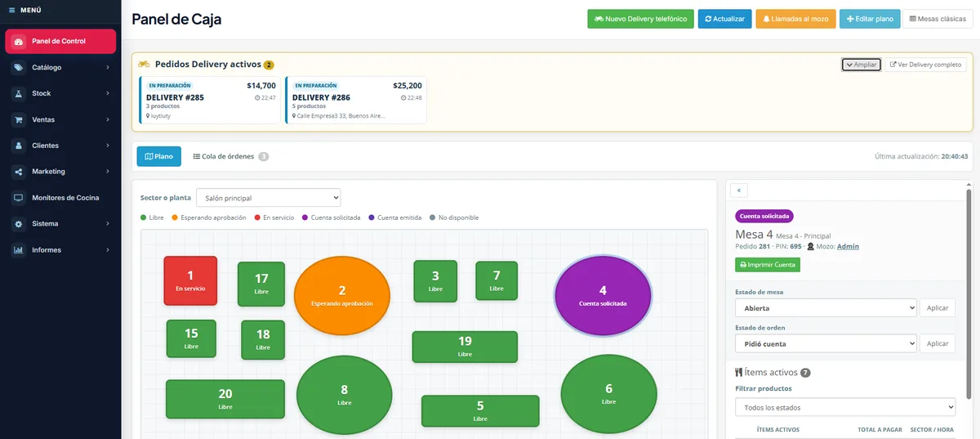Click the Cola de órdenes count badge 3

tap(263, 157)
